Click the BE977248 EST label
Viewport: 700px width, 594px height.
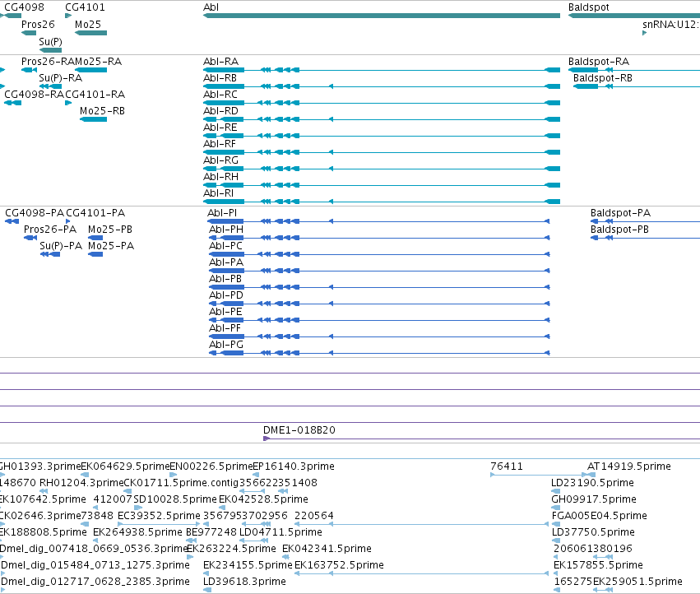211,532
